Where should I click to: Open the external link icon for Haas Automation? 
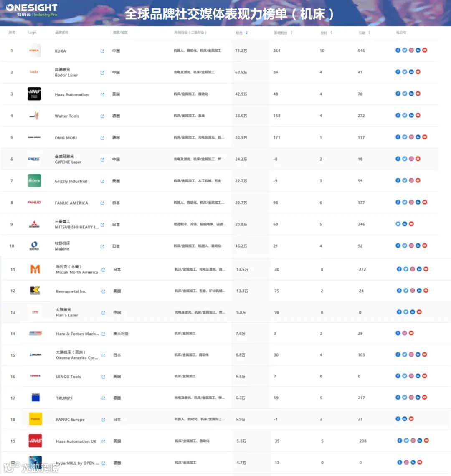[x=102, y=94]
